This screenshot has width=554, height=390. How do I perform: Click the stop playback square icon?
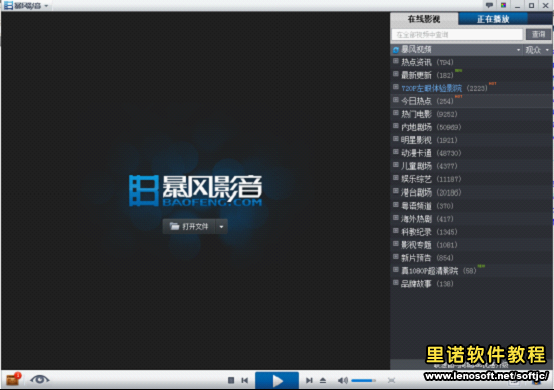[x=231, y=380]
